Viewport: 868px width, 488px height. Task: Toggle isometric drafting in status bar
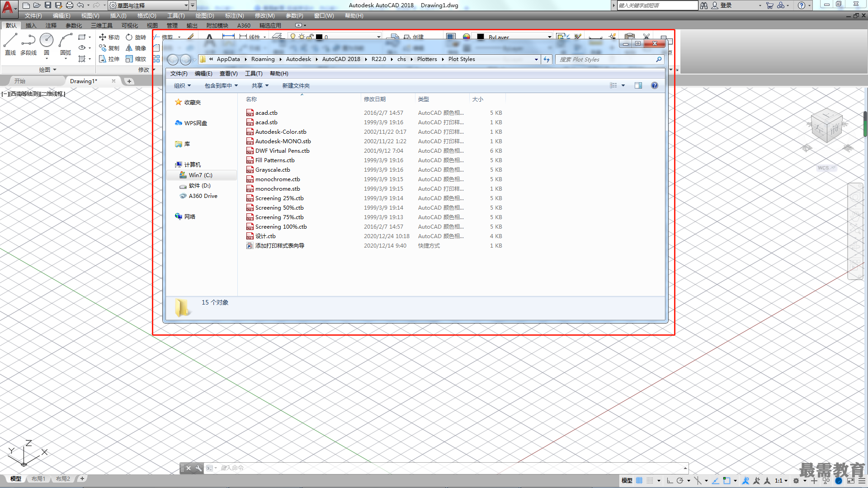tap(698, 481)
